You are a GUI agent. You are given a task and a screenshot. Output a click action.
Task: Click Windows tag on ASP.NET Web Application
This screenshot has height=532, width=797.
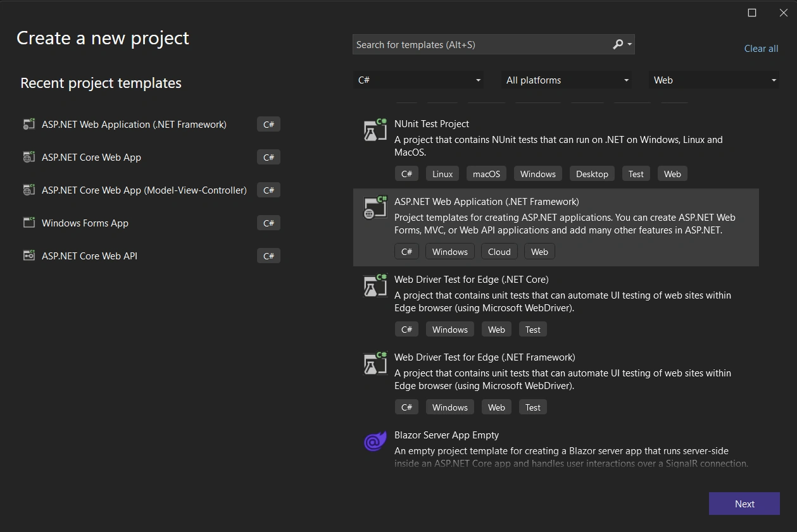point(450,252)
